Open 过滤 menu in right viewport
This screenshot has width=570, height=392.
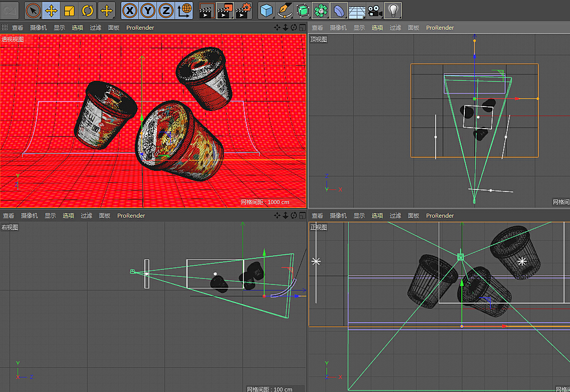pyautogui.click(x=87, y=216)
